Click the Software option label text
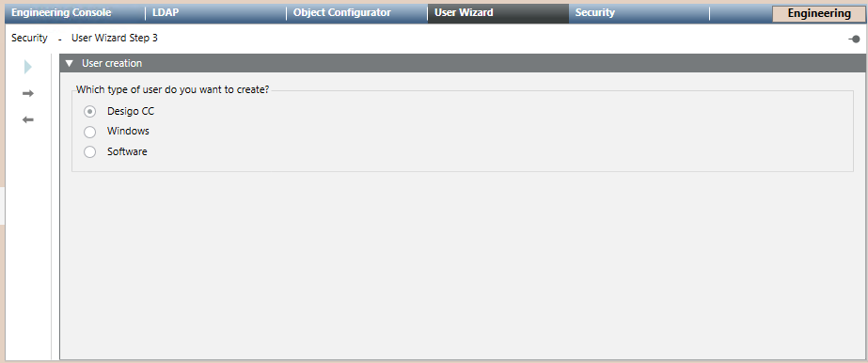 (127, 151)
